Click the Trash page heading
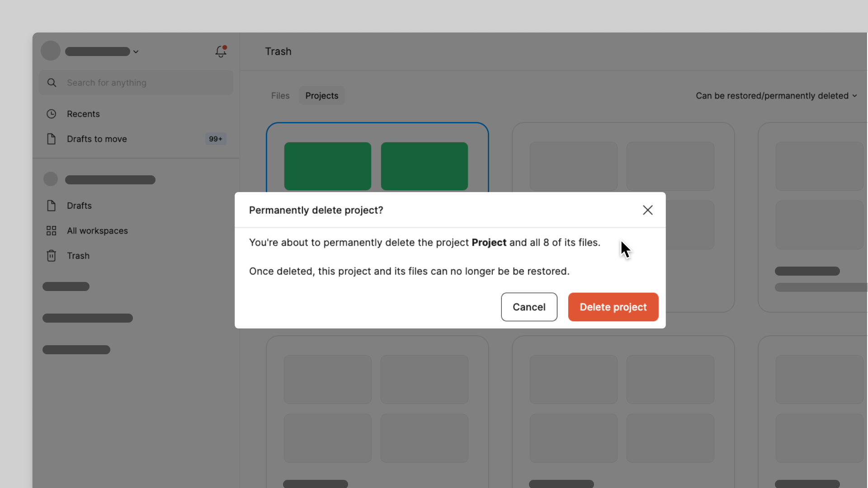 coord(278,52)
